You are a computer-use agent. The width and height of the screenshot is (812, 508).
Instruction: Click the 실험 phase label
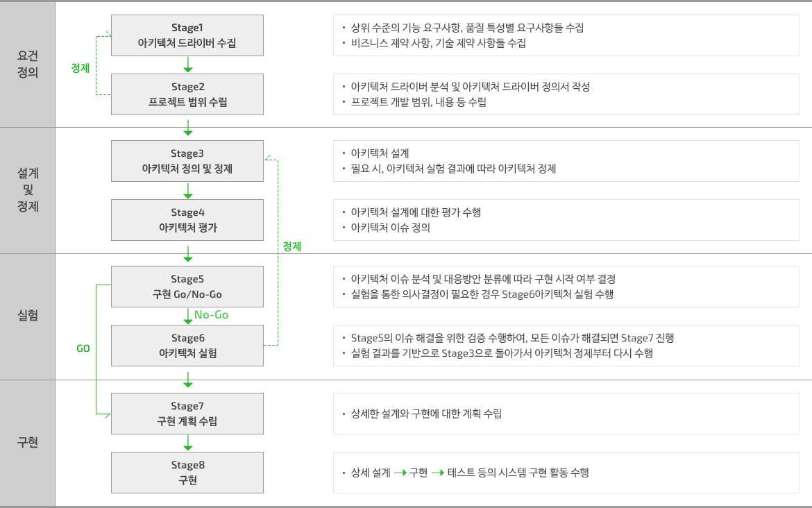coord(28,315)
